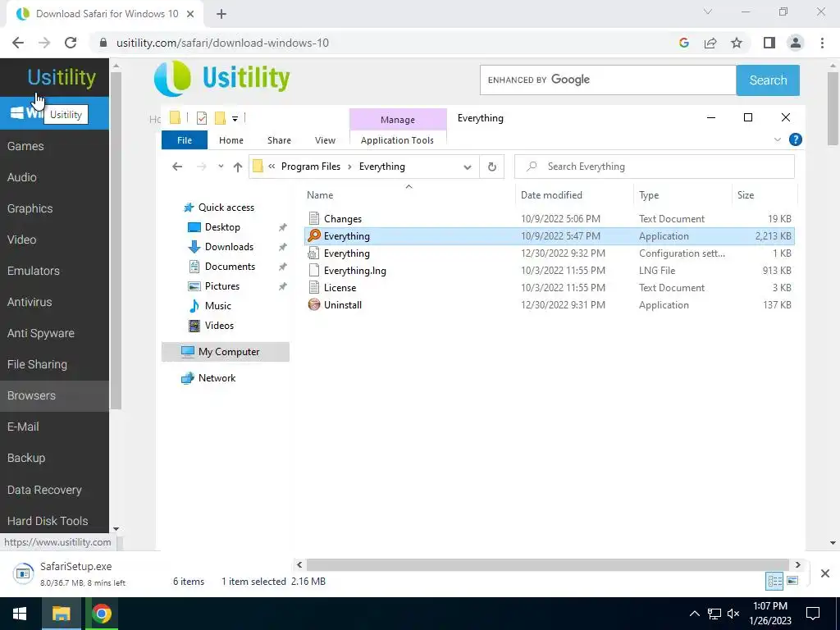Image resolution: width=840 pixels, height=630 pixels.
Task: Close the downloads bar with X
Action: click(x=825, y=573)
